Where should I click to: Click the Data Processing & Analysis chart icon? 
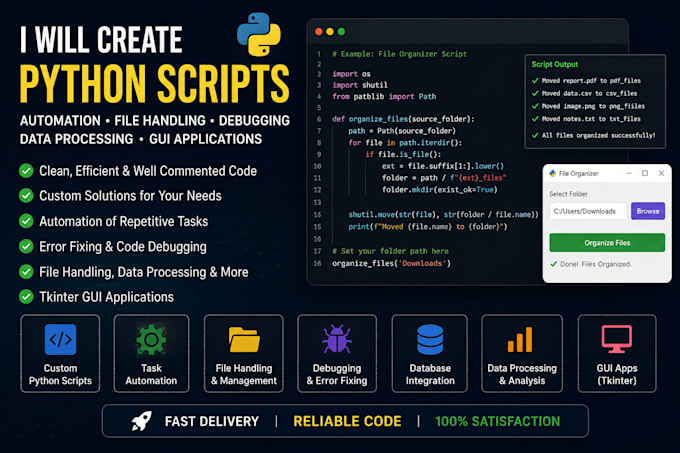coord(520,339)
